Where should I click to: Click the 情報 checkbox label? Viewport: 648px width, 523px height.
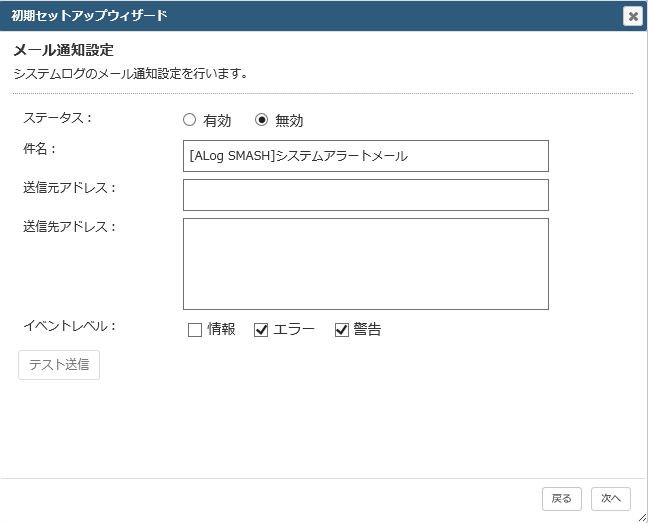coord(222,329)
